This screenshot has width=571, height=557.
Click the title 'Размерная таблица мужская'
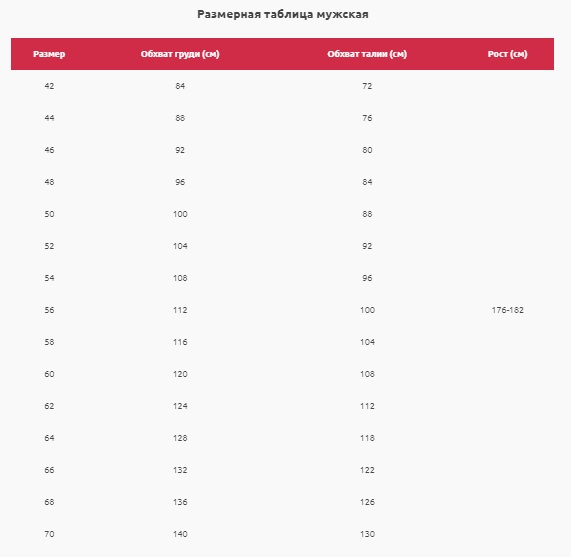[283, 14]
